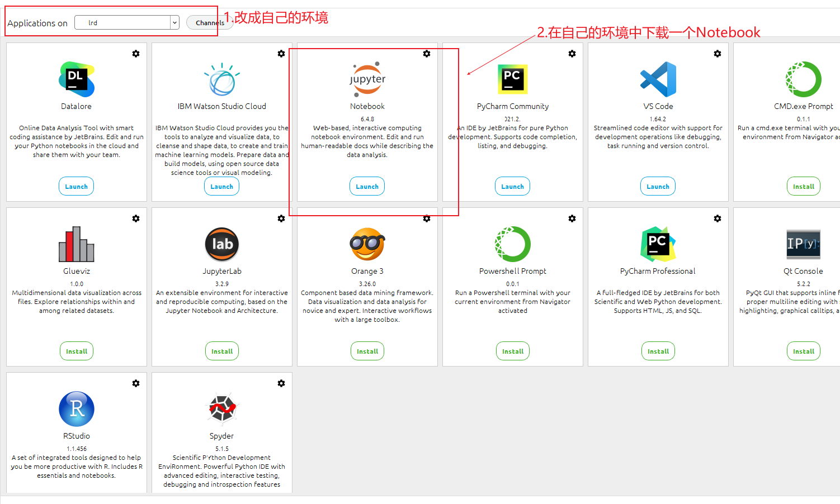Viewport: 840px width, 504px height.
Task: Launch Jupyter Notebook
Action: click(x=367, y=187)
